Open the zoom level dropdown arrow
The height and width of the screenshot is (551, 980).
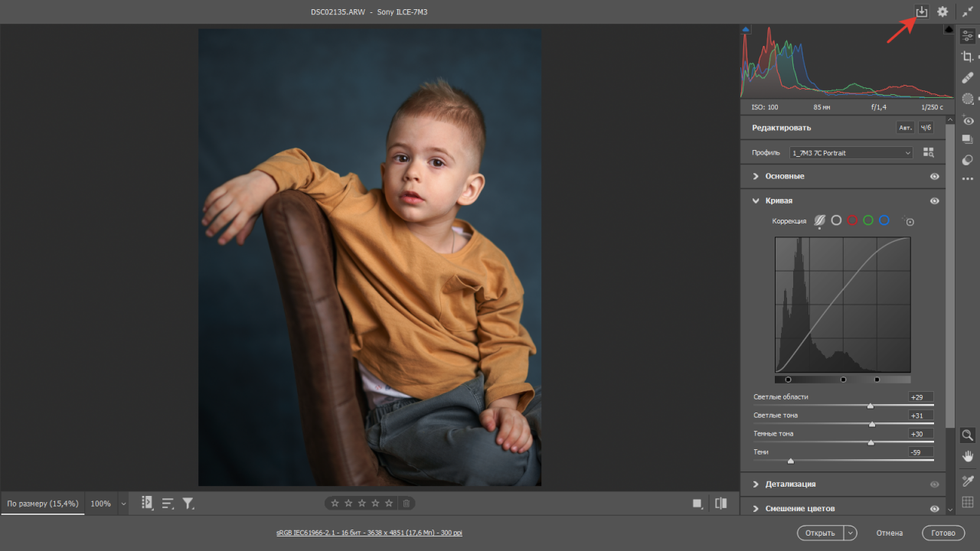point(124,504)
